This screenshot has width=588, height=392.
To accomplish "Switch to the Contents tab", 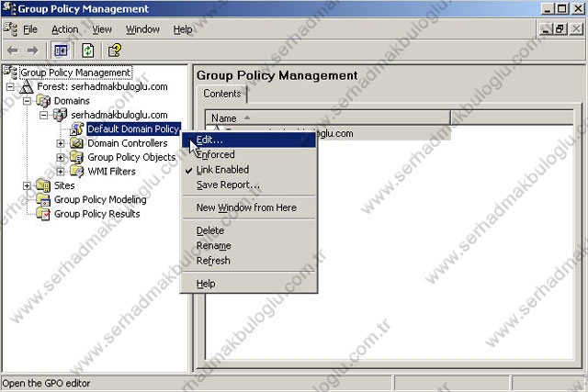I will coord(222,94).
